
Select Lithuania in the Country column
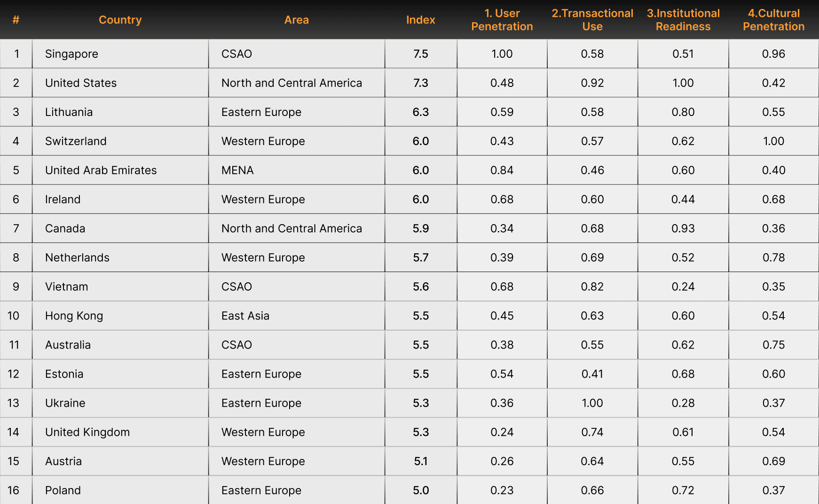tap(69, 112)
